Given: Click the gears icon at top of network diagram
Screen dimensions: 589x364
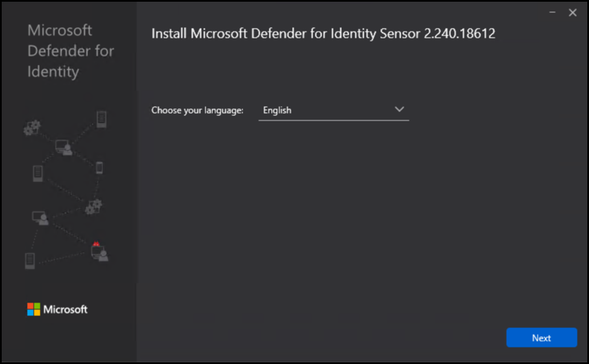Looking at the screenshot, I should 31,127.
